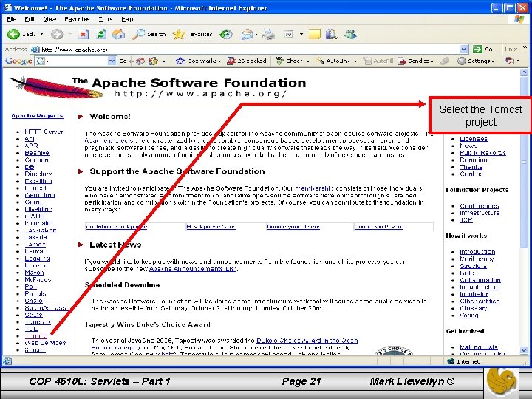Click the yellow Discuss note icon

(314, 34)
